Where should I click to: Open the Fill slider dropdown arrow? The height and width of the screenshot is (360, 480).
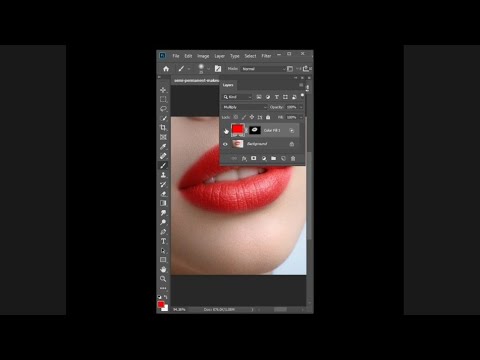tap(301, 117)
